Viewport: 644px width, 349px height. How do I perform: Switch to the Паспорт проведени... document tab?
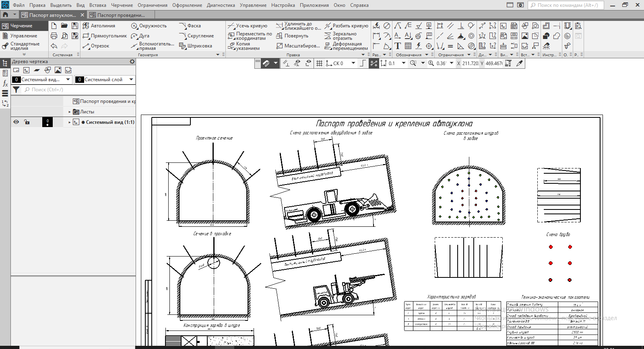tap(121, 15)
